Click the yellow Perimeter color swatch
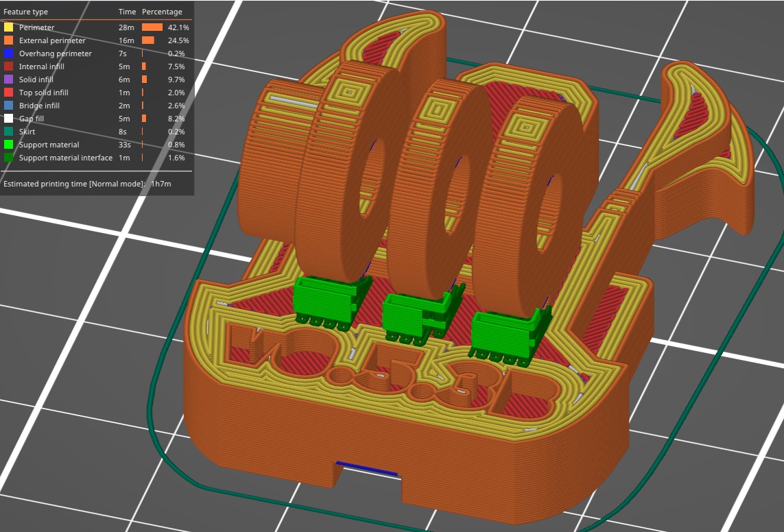The image size is (784, 532). click(8, 27)
